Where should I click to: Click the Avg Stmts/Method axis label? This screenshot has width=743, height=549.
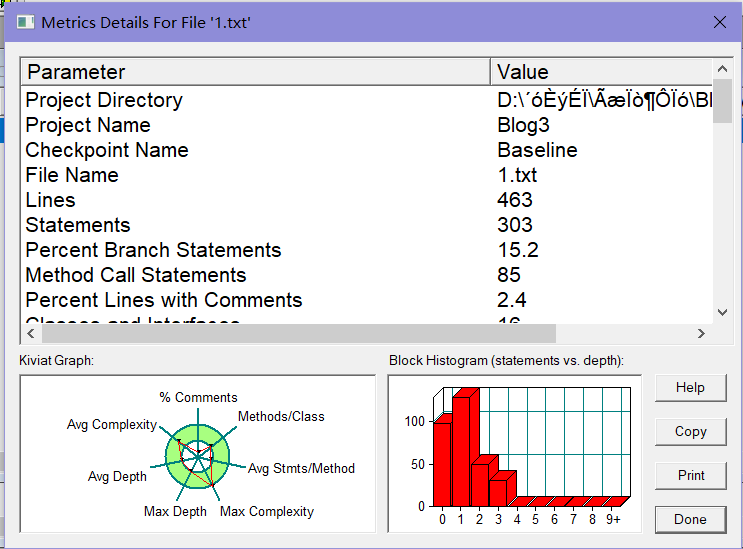point(301,468)
